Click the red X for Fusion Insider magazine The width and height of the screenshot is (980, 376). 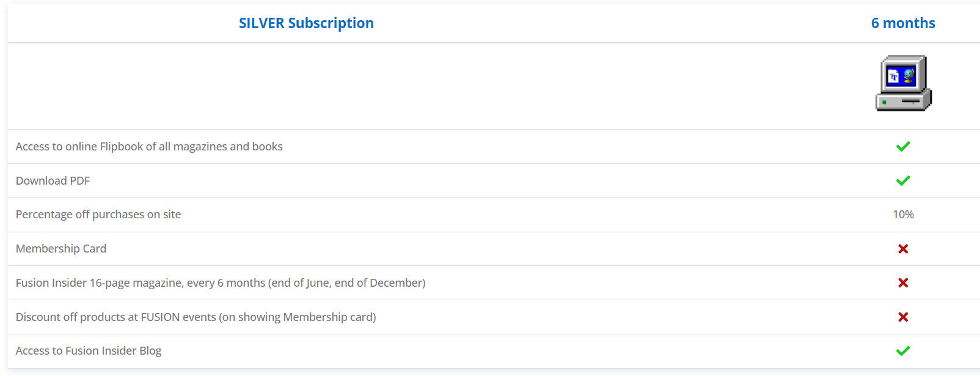903,283
